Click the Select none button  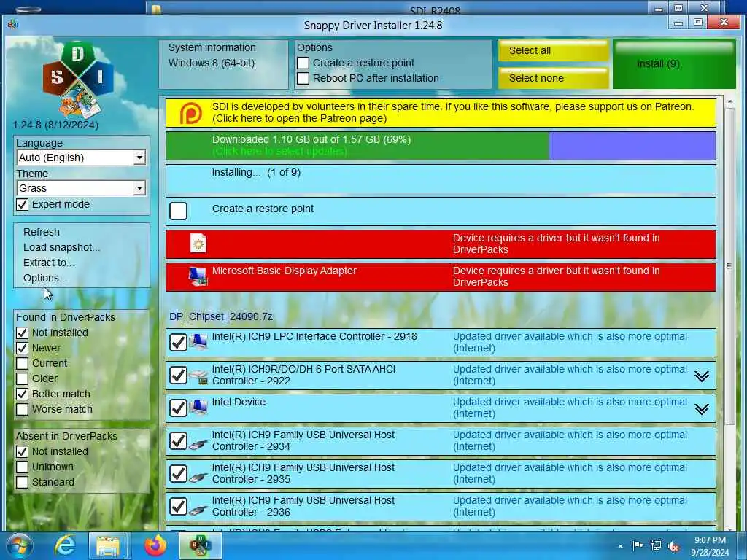point(553,78)
